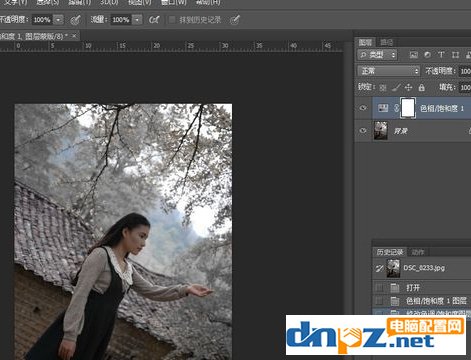Switch to the 动作 tab

(418, 252)
